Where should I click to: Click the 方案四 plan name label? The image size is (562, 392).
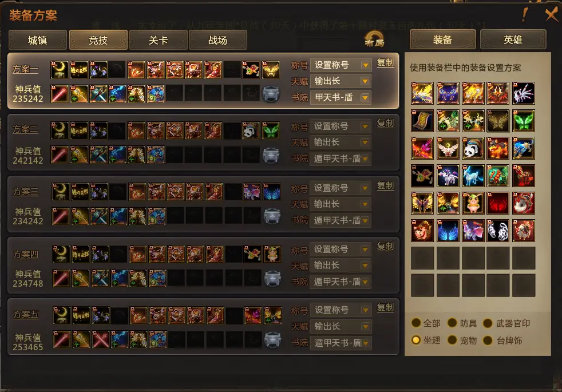[x=26, y=255]
